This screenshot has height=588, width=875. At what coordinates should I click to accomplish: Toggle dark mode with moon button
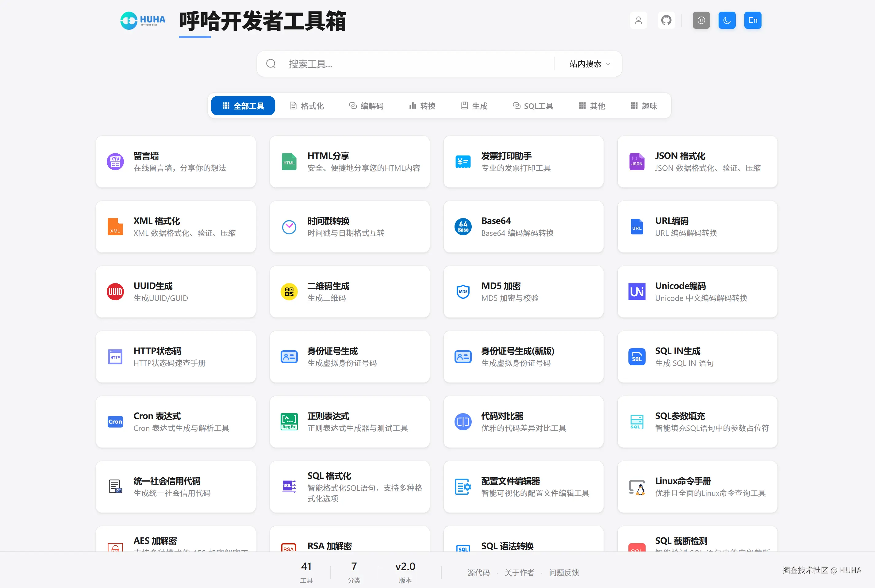727,20
